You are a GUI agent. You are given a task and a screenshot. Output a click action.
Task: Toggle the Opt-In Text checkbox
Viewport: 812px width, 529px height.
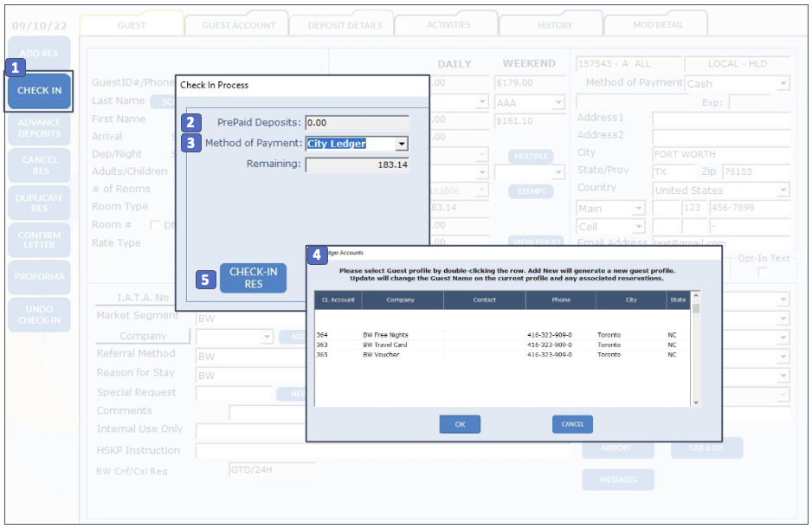tap(763, 273)
